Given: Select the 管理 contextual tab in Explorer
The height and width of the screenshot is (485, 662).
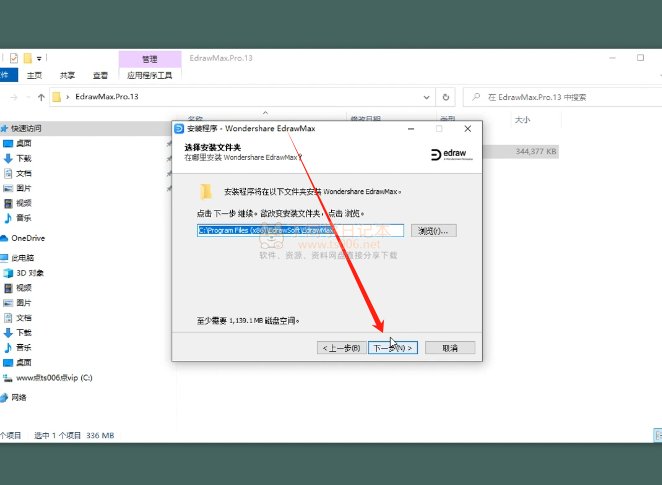Looking at the screenshot, I should (x=150, y=59).
